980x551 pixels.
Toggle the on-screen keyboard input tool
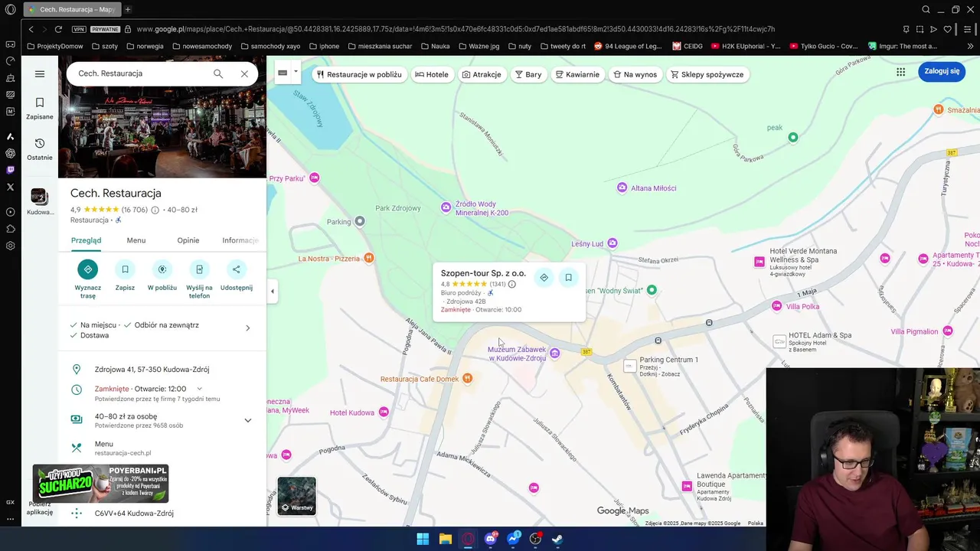283,73
